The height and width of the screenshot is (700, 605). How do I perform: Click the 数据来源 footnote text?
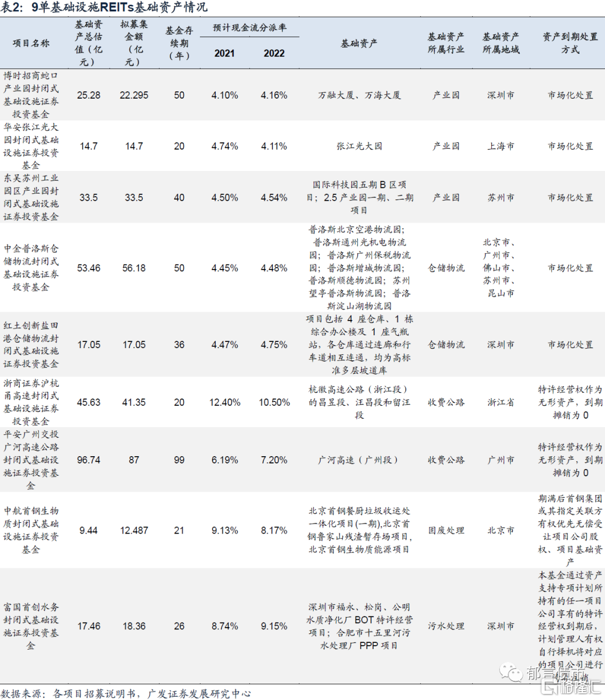(x=125, y=693)
